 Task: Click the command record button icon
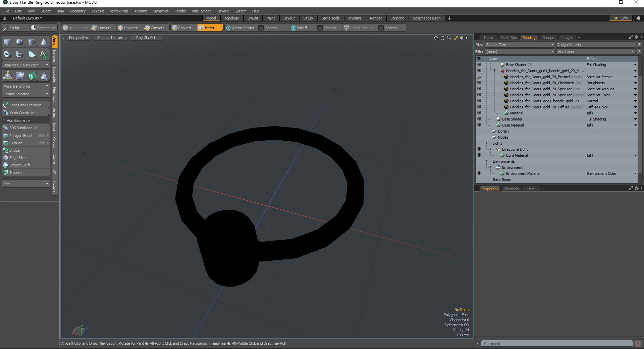tap(638, 343)
